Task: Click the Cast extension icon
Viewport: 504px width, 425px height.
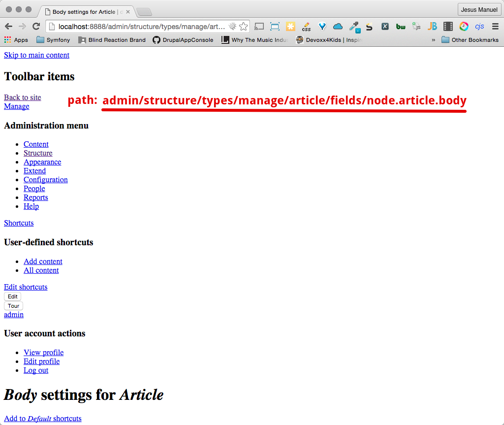Action: [x=259, y=27]
